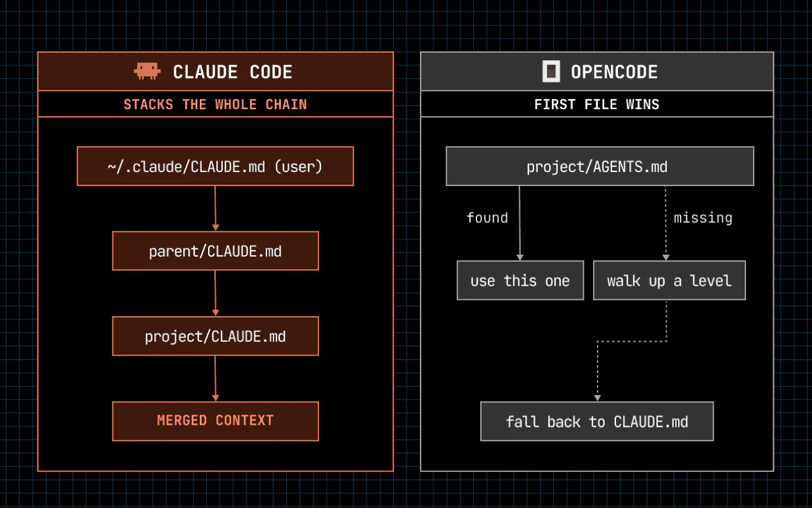The height and width of the screenshot is (508, 812).
Task: Click the Claude Code pixel mascot icon
Action: (147, 71)
